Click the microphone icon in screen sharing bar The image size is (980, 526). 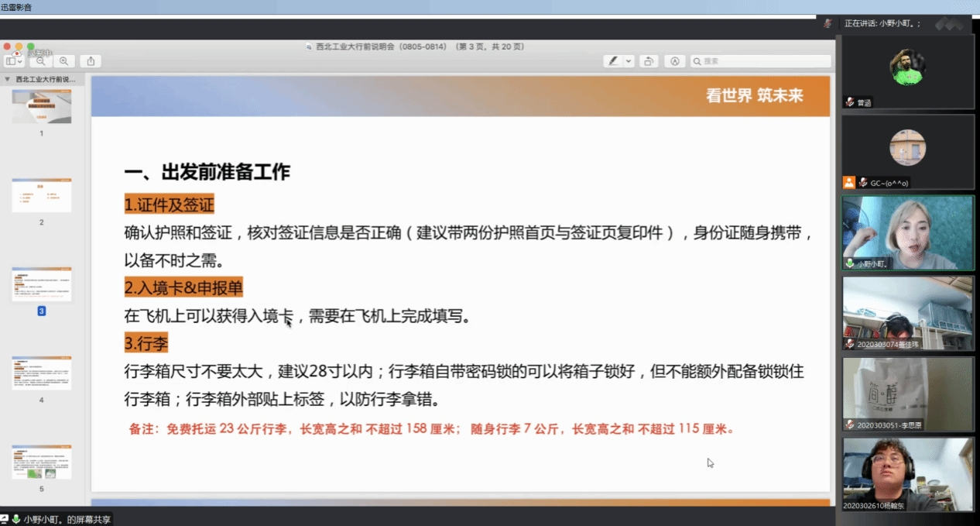click(x=15, y=519)
